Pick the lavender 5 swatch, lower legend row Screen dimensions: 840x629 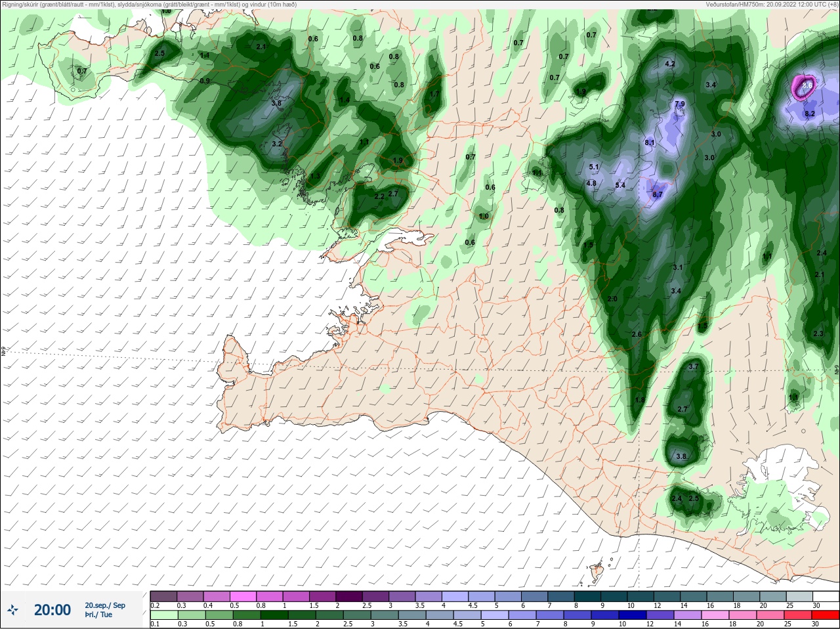(493, 615)
